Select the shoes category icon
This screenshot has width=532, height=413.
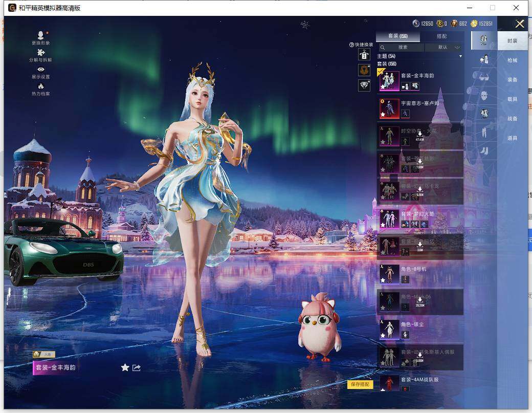pyautogui.click(x=484, y=150)
